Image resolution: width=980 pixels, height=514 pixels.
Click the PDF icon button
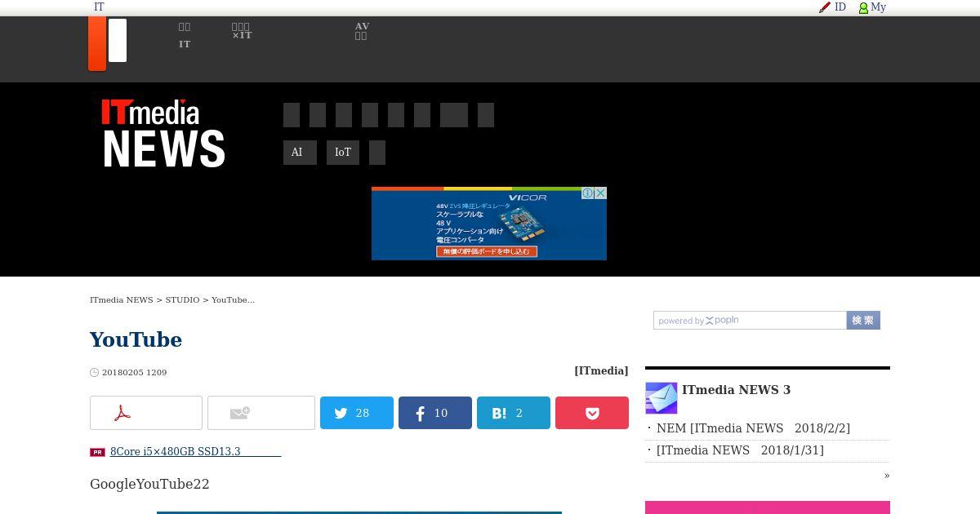tap(146, 413)
